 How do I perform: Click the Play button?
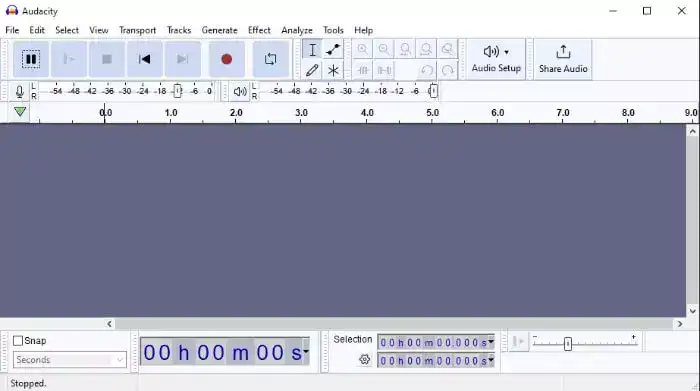click(69, 59)
